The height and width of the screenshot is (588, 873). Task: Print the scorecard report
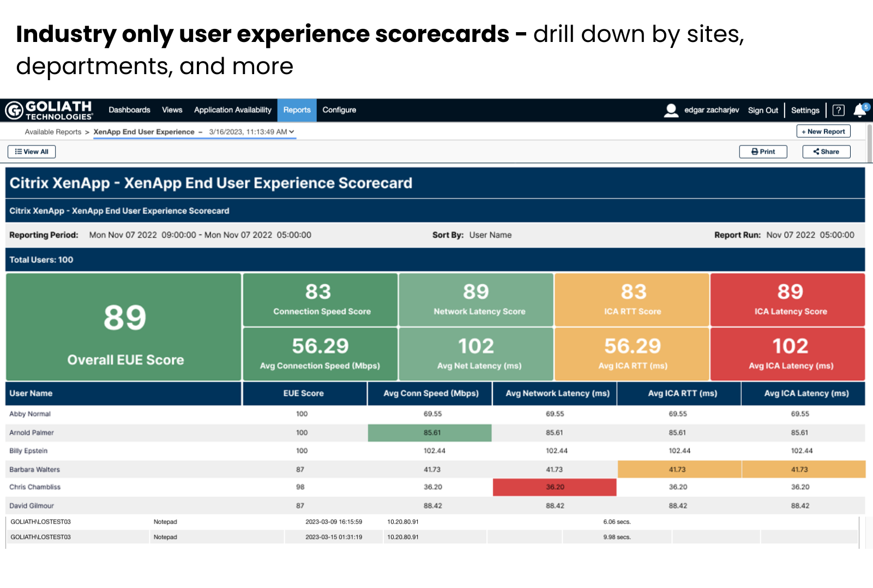pyautogui.click(x=763, y=151)
